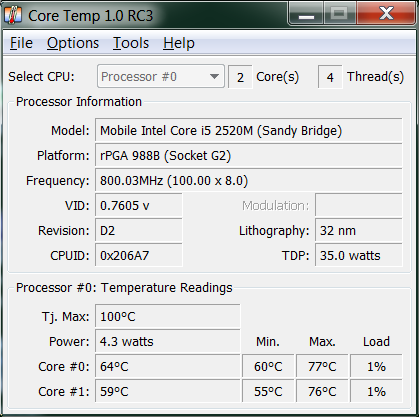Minimize the Core Temp window

(x=306, y=13)
